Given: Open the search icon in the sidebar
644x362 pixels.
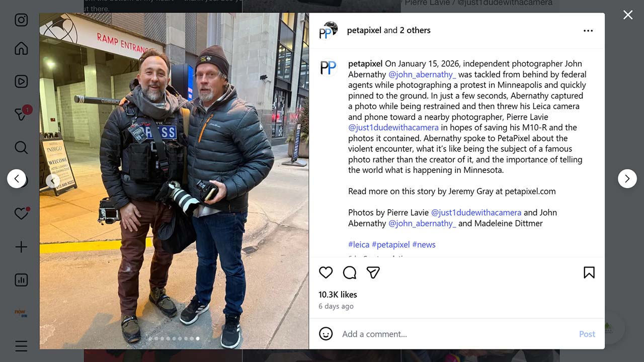Looking at the screenshot, I should pos(21,147).
